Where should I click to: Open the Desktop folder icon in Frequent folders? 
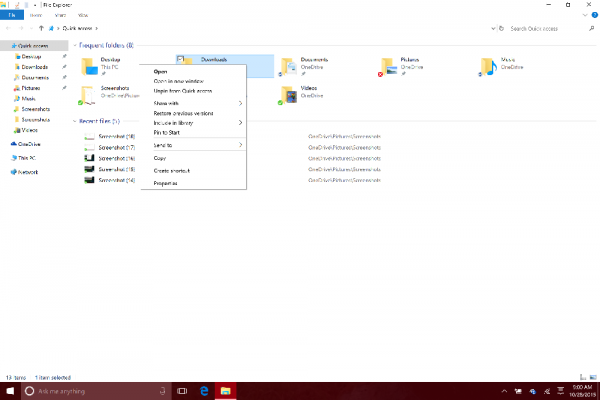point(89,66)
